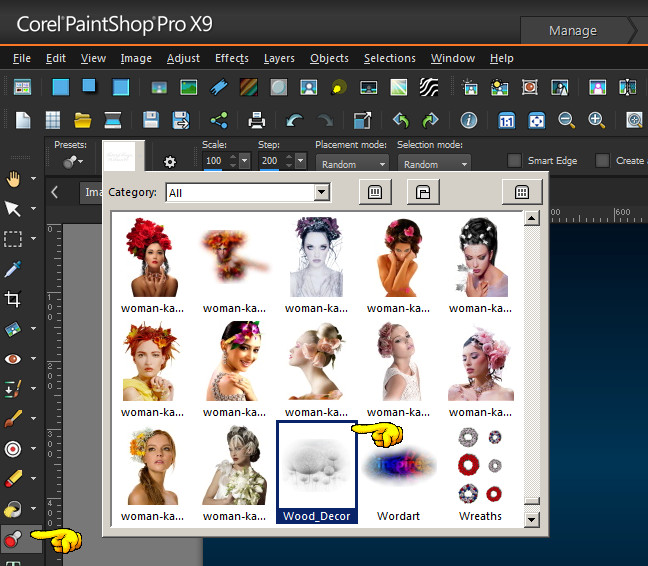Click the Print icon in toolbar
This screenshot has width=648, height=566.
click(x=257, y=121)
